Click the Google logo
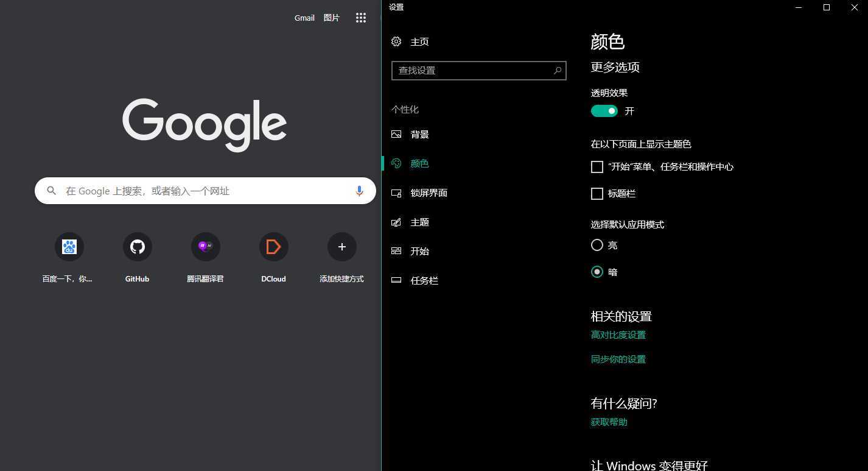 [x=205, y=125]
